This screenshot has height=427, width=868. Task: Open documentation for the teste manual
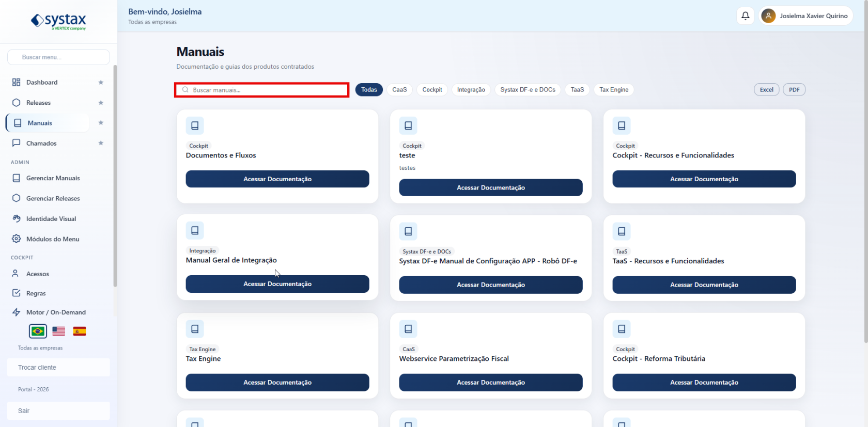(x=491, y=188)
